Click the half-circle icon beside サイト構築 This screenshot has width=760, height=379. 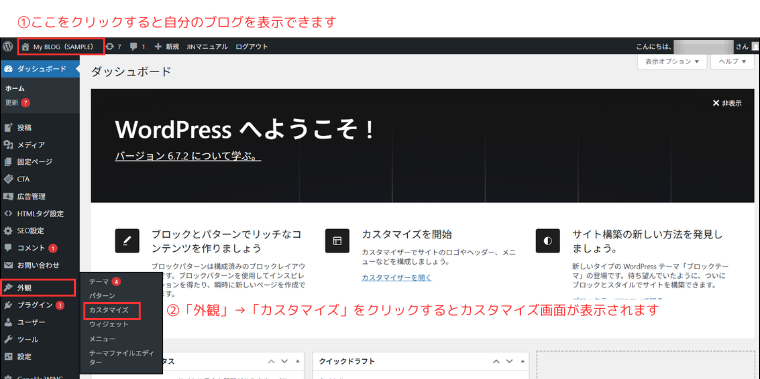pos(548,241)
